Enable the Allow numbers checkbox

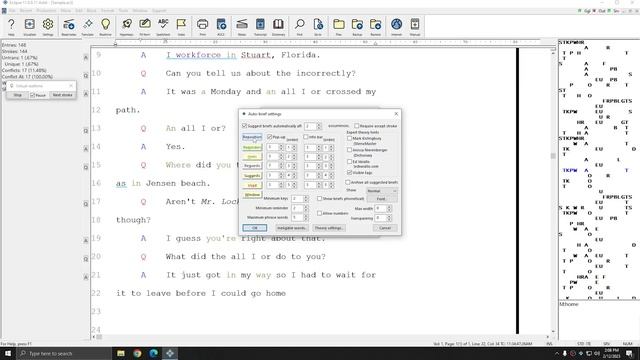coord(320,213)
